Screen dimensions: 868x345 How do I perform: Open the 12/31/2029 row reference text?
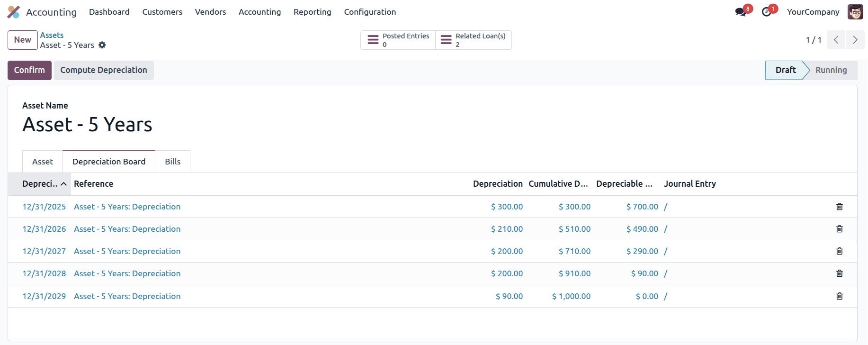[x=127, y=296]
